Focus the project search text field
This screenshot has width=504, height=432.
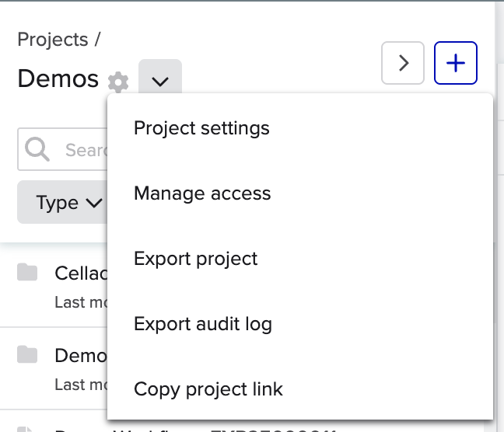[x=82, y=150]
